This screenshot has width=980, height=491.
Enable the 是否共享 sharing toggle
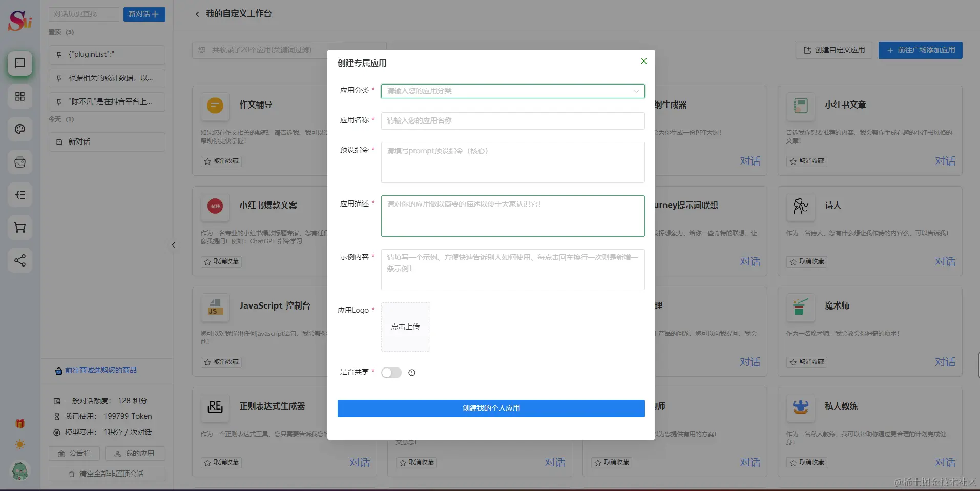pyautogui.click(x=391, y=373)
